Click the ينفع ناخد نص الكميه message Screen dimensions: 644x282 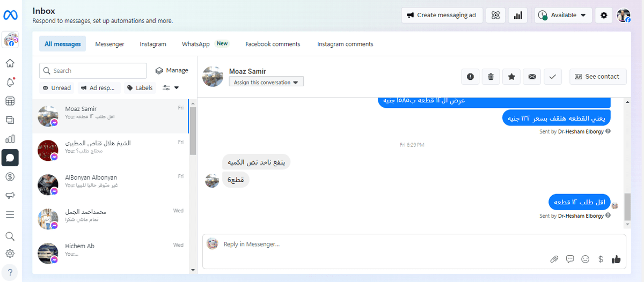257,162
